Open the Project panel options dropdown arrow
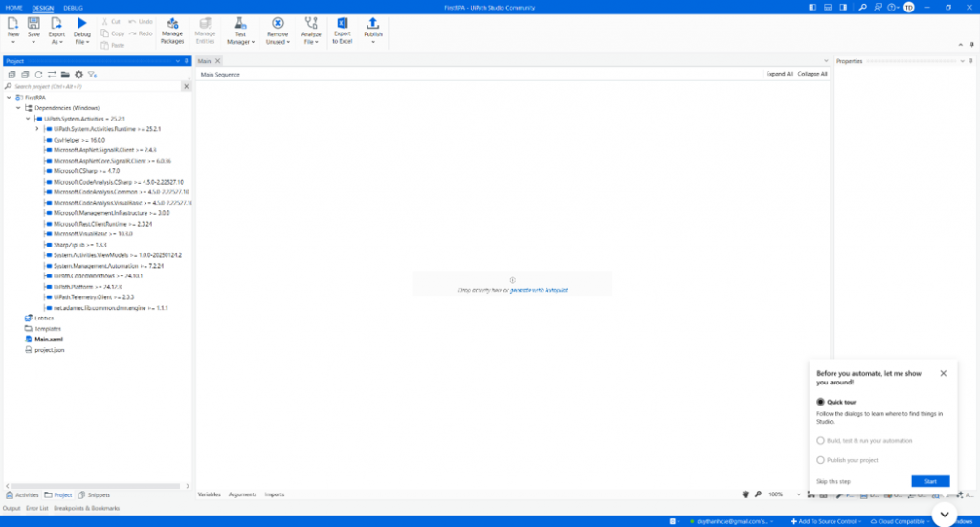980x527 pixels. tap(178, 61)
